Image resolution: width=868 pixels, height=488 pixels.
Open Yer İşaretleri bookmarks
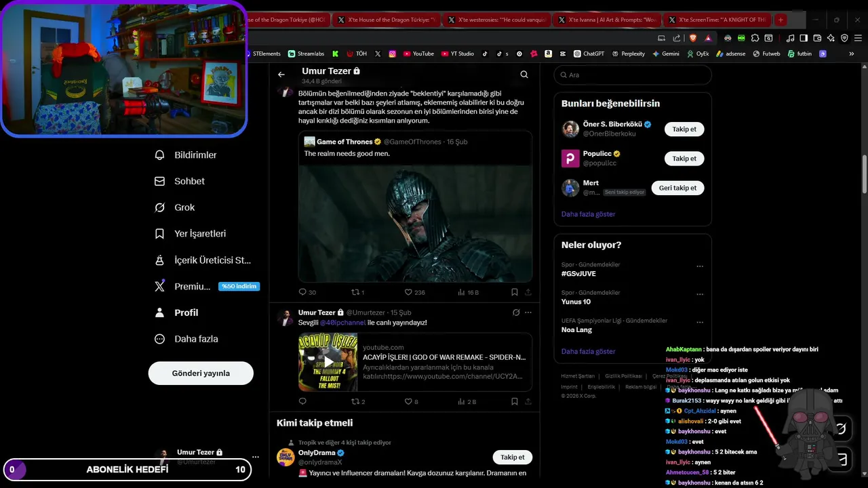[191, 234]
